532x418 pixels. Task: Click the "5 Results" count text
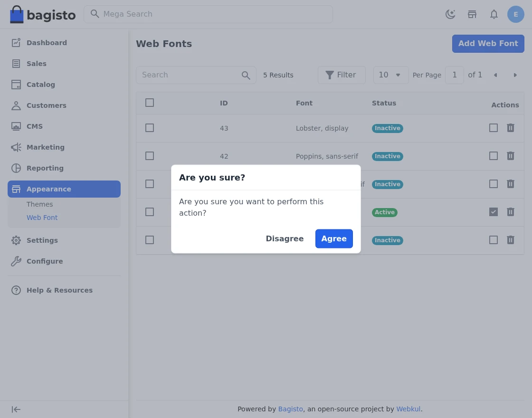(x=278, y=75)
